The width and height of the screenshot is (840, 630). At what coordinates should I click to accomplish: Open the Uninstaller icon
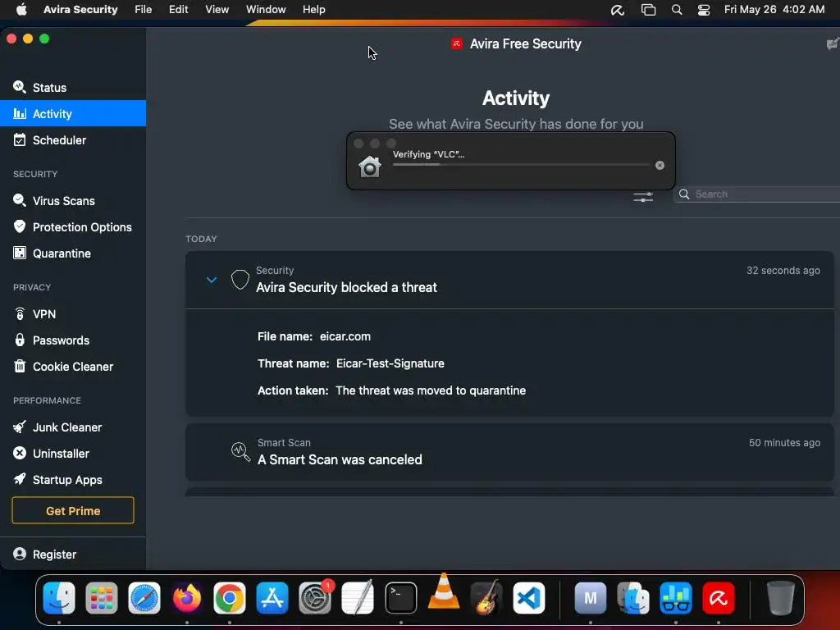[20, 453]
